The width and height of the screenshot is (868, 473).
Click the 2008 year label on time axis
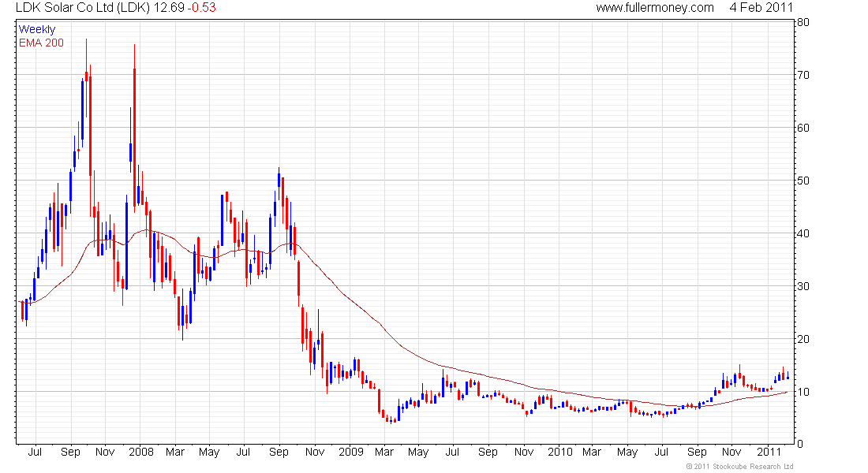[x=141, y=452]
